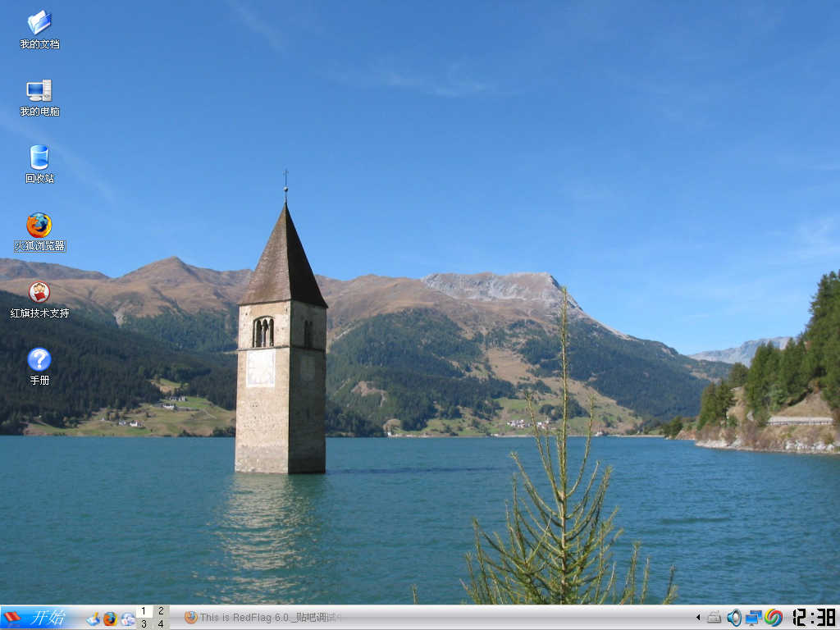Open the network monitors tray icon
Image resolution: width=840 pixels, height=630 pixels.
[754, 618]
